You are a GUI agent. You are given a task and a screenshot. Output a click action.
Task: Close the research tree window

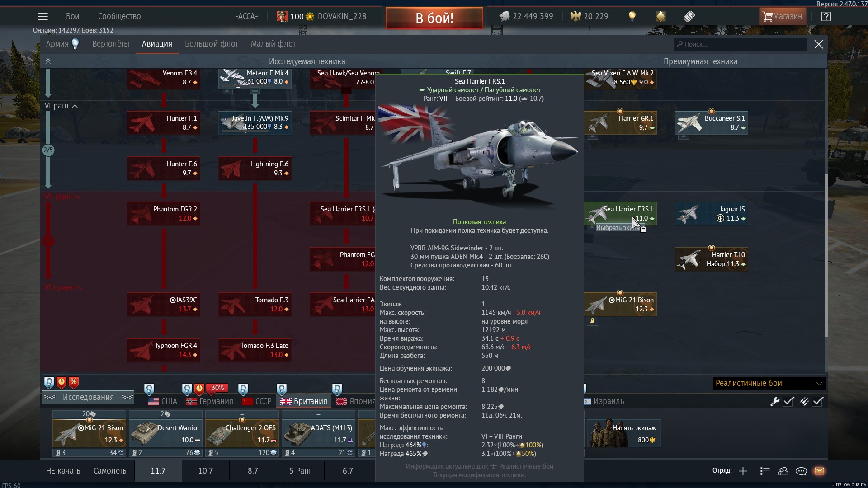[819, 44]
